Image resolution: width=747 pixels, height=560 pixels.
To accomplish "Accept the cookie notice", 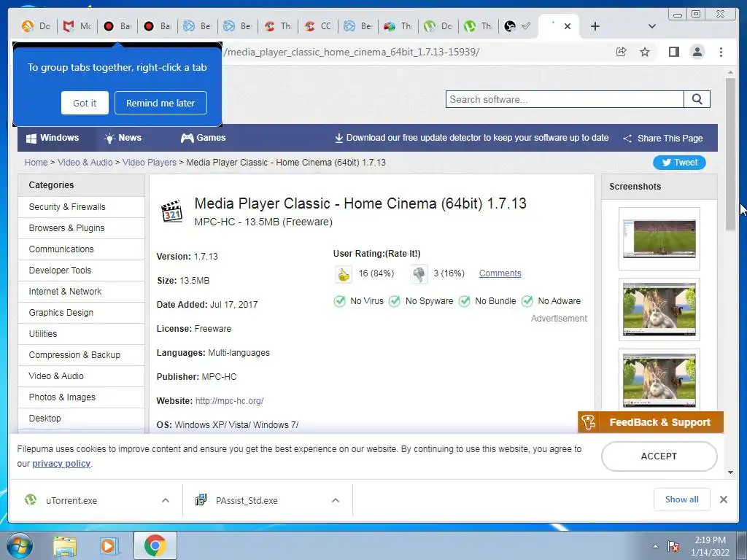I will tap(659, 456).
